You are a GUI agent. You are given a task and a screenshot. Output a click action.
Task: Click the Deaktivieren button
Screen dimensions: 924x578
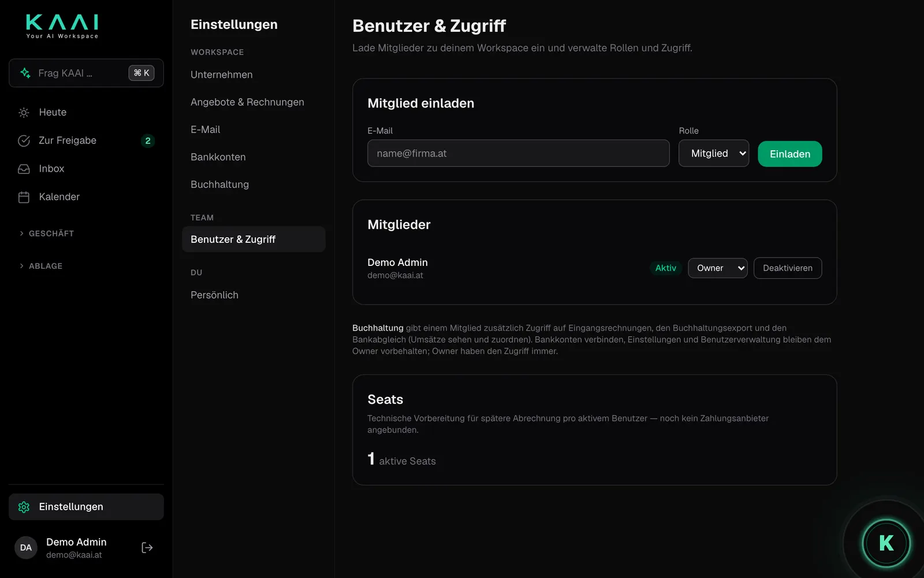point(787,268)
